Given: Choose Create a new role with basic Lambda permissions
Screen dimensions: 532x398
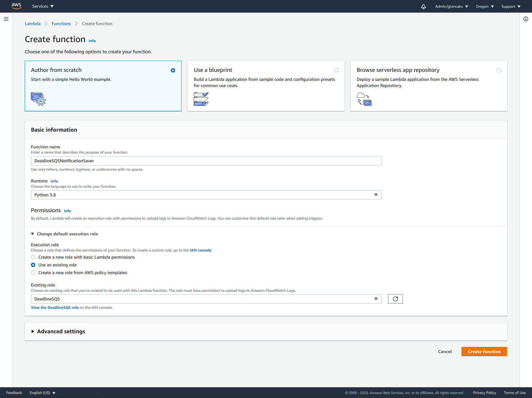Looking at the screenshot, I should pyautogui.click(x=33, y=257).
